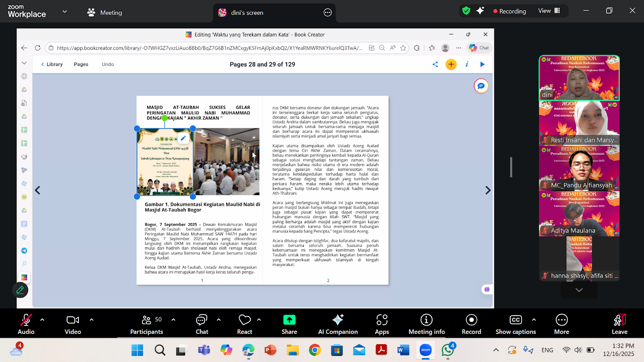Viewport: 644px width, 362px height.
Task: Play the book with Read button
Action: 482,64
